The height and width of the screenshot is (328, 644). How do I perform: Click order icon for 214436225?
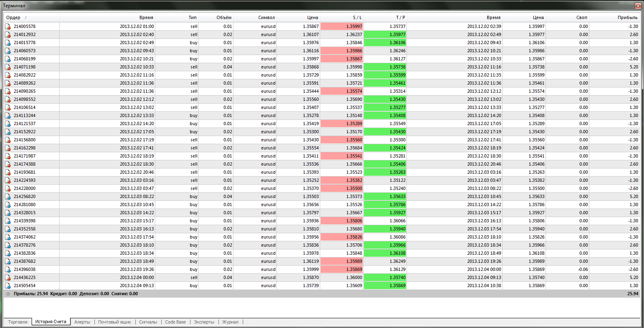coord(8,277)
